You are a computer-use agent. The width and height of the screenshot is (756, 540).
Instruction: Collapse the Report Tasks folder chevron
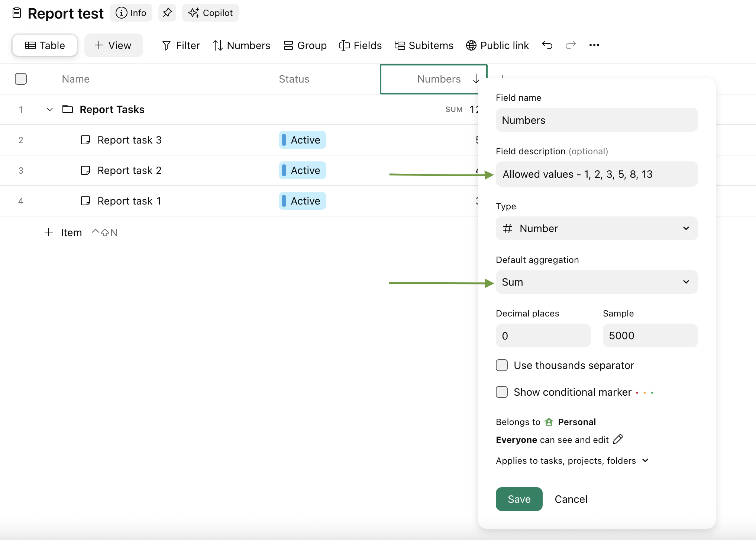(x=50, y=109)
